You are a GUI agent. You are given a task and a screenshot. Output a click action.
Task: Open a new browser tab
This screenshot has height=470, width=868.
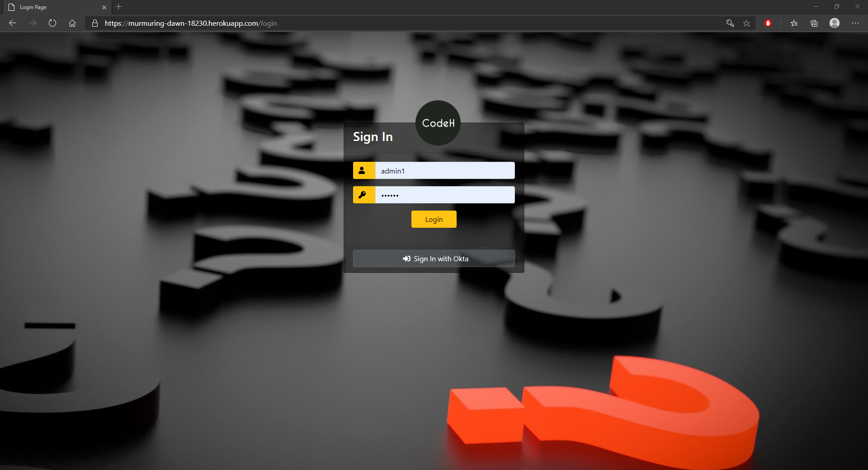119,7
